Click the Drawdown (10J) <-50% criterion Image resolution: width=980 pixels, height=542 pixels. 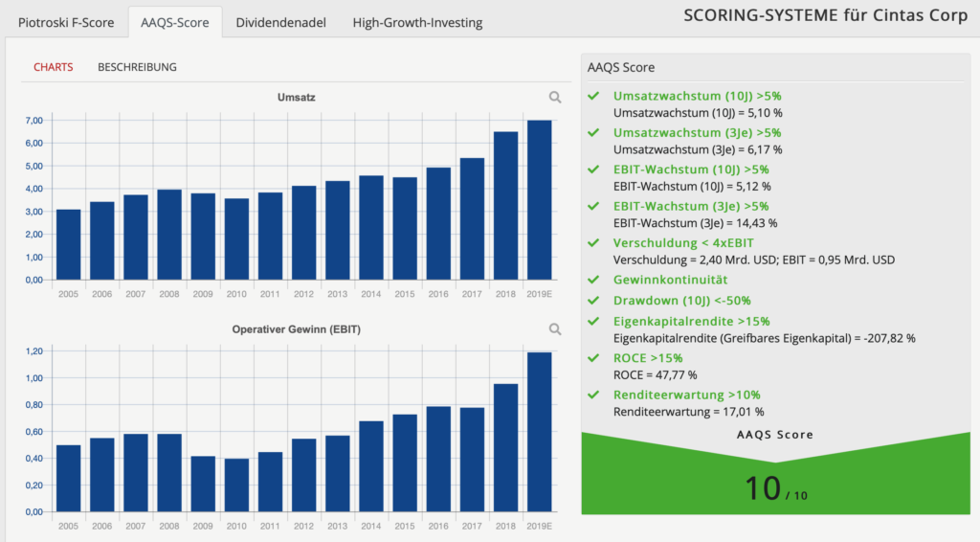click(681, 300)
